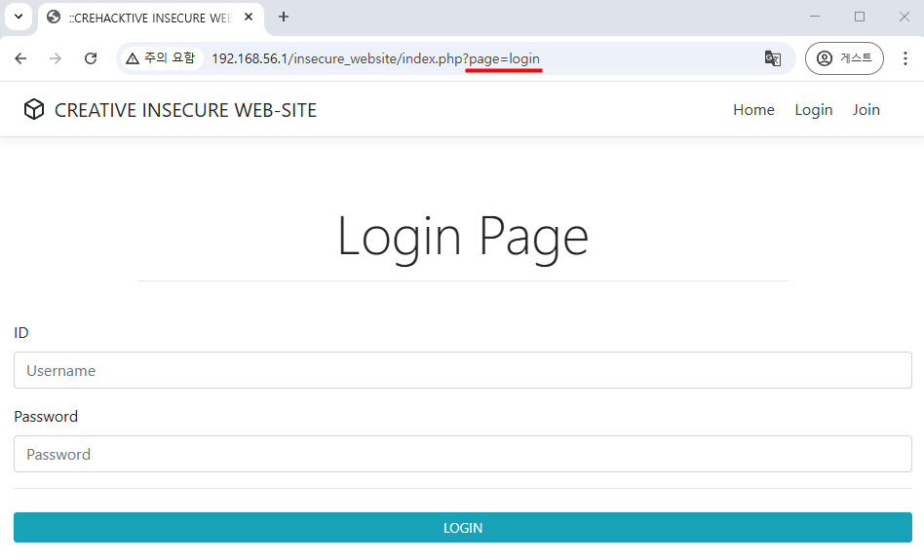Close the CREHACKTIVE INSECURE WEB tab
This screenshot has height=560, width=924.
[x=249, y=18]
